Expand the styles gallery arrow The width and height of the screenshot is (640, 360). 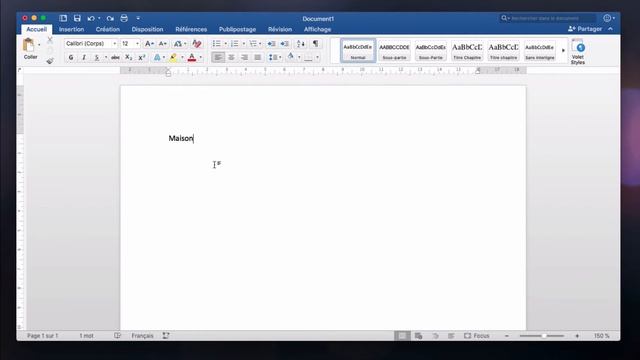563,51
